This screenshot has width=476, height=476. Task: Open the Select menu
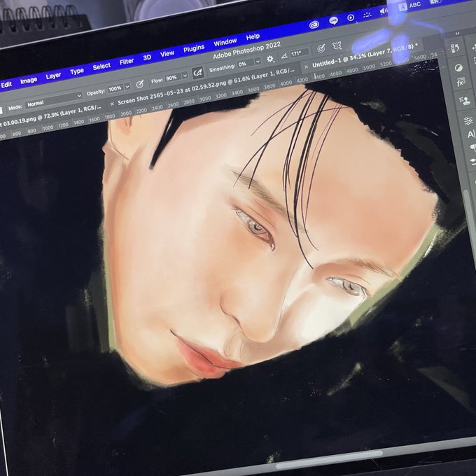coord(101,66)
